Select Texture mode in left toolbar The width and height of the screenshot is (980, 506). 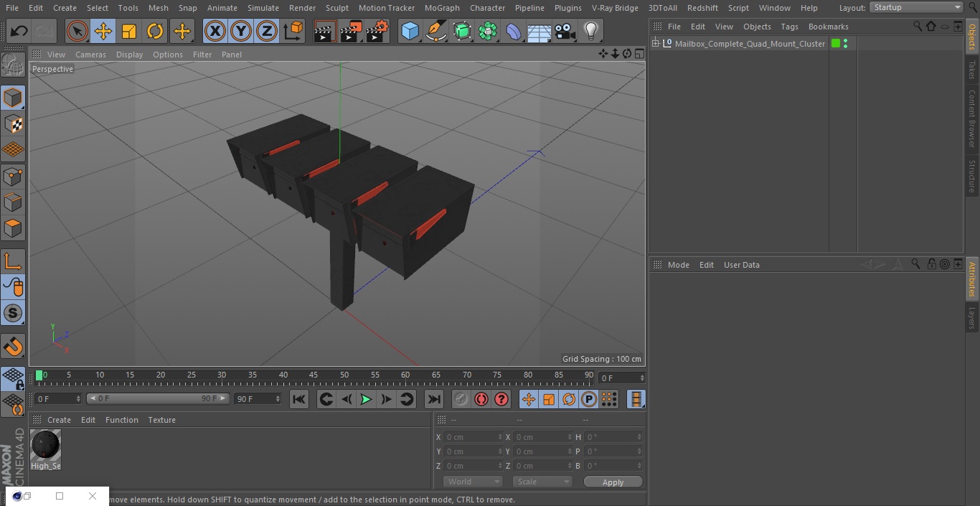coord(13,123)
